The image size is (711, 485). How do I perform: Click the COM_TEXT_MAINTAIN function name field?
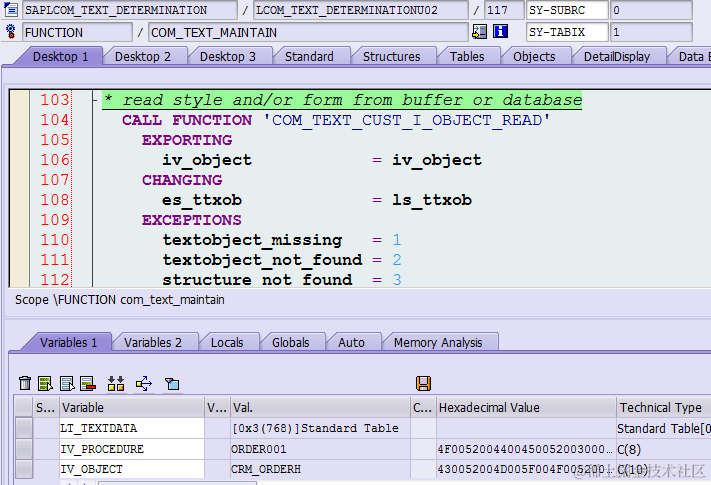[x=308, y=32]
